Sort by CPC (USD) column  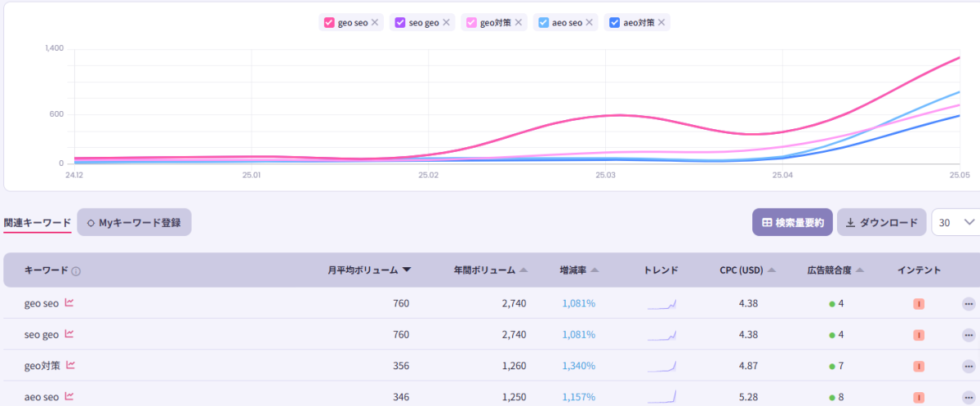coord(747,270)
